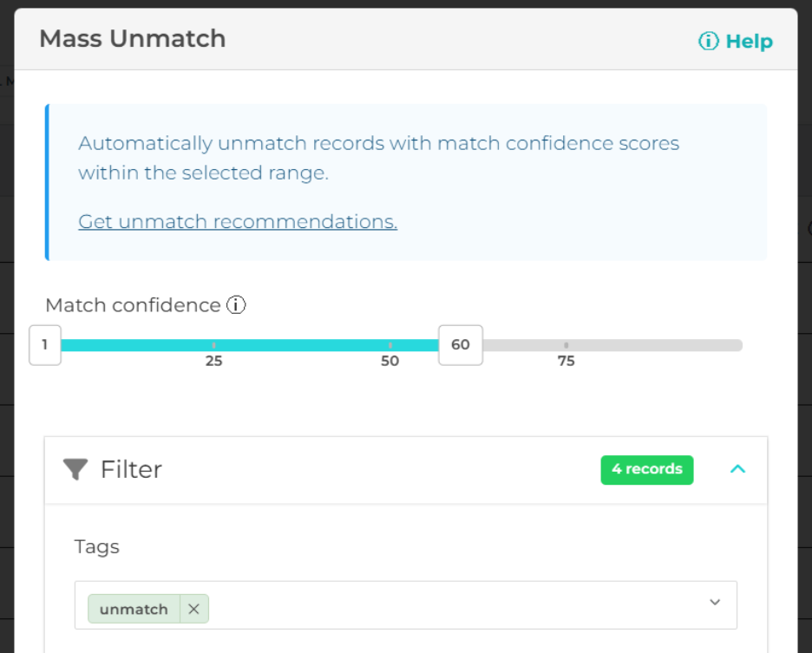Screen dimensions: 812x653
Task: Click the maximum slider handle showing 60
Action: click(460, 345)
